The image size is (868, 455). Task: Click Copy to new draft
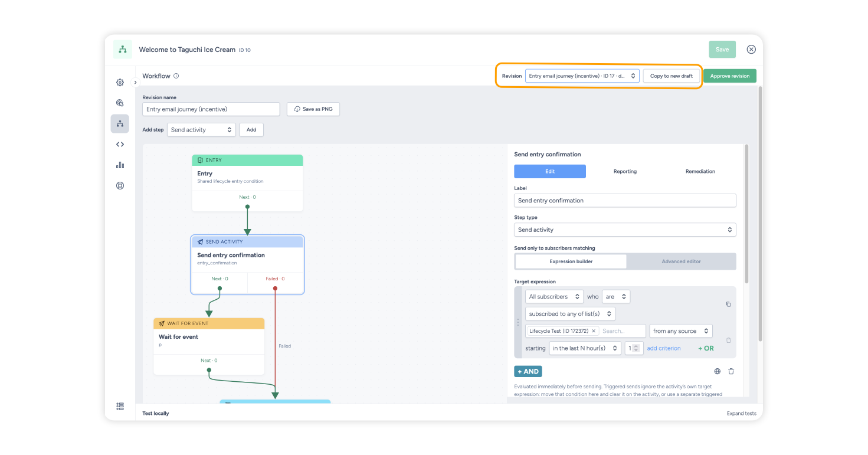tap(672, 76)
